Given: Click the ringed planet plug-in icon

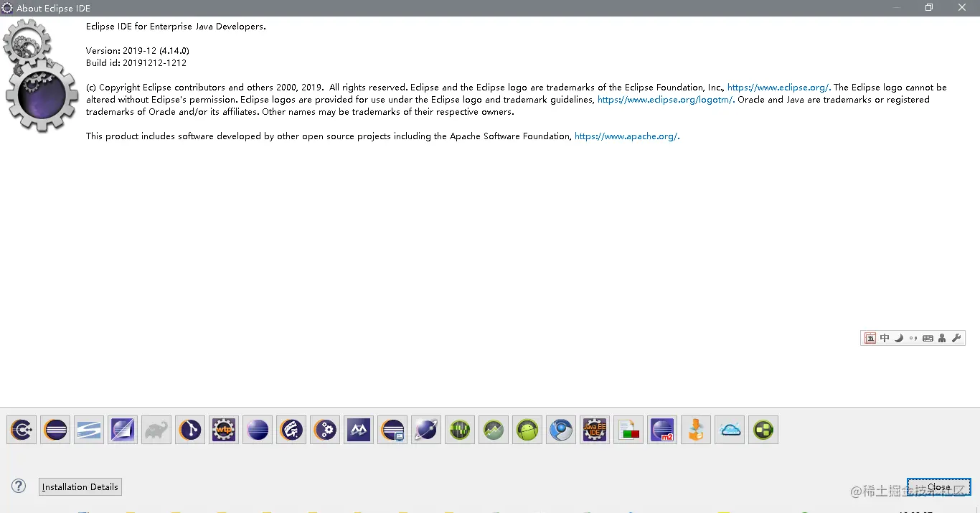Looking at the screenshot, I should 426,430.
